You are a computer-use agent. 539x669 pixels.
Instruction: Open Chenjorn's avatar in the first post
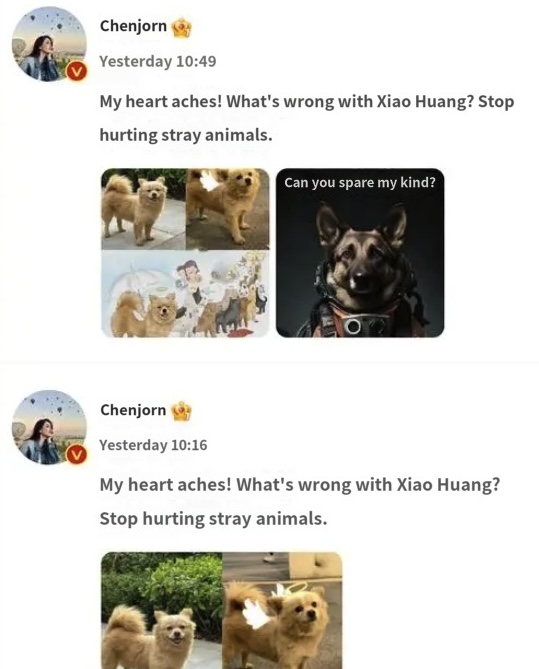[x=49, y=44]
